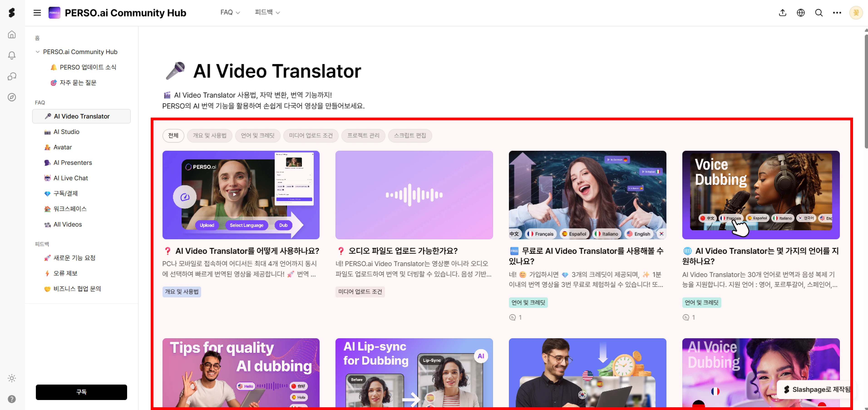Open the AI Voice Dubbing thumbnail
Image resolution: width=868 pixels, height=410 pixels.
761,373
